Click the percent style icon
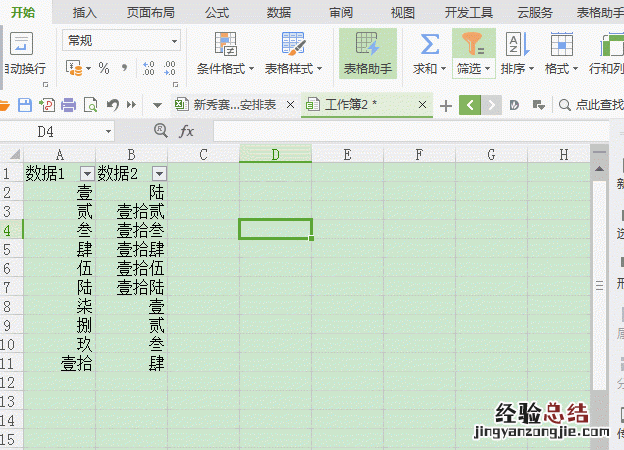 click(x=104, y=69)
